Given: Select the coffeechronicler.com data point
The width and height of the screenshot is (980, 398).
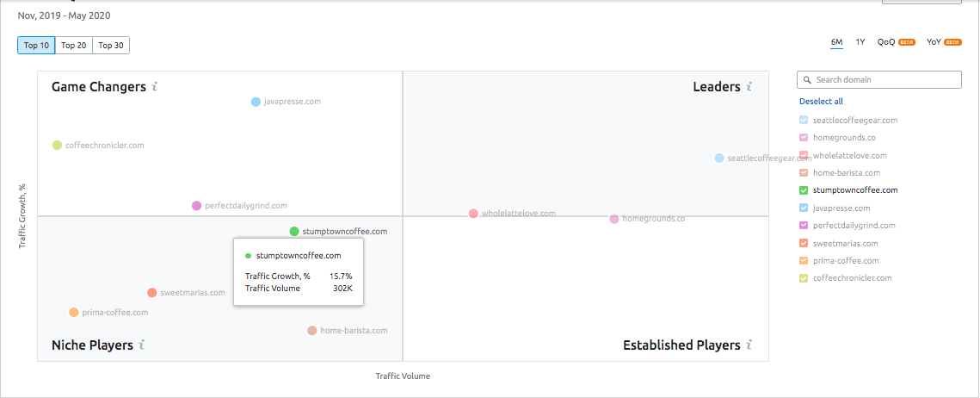Looking at the screenshot, I should tap(57, 146).
